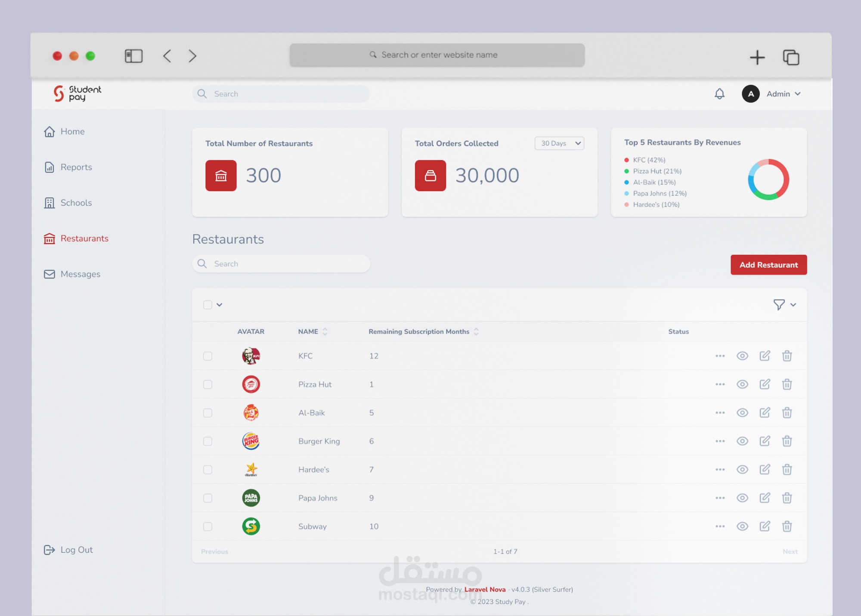
Task: Expand the Admin account menu
Action: pyautogui.click(x=784, y=94)
